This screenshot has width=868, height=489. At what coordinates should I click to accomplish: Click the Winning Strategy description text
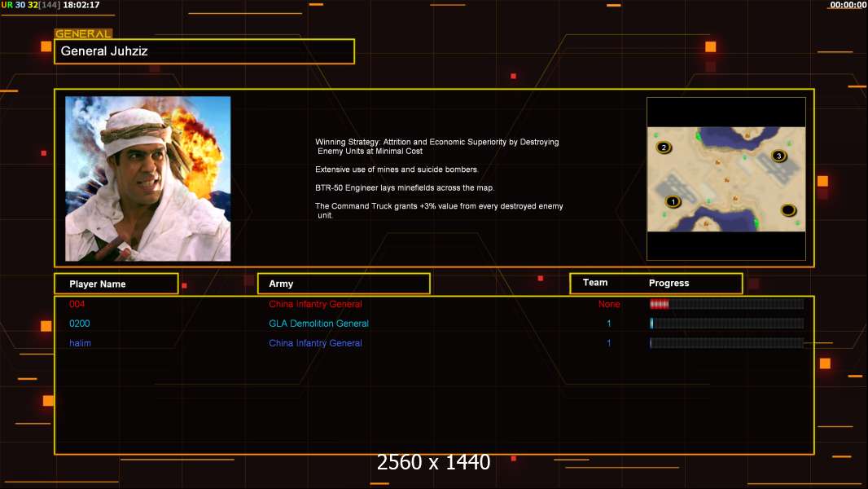437,146
